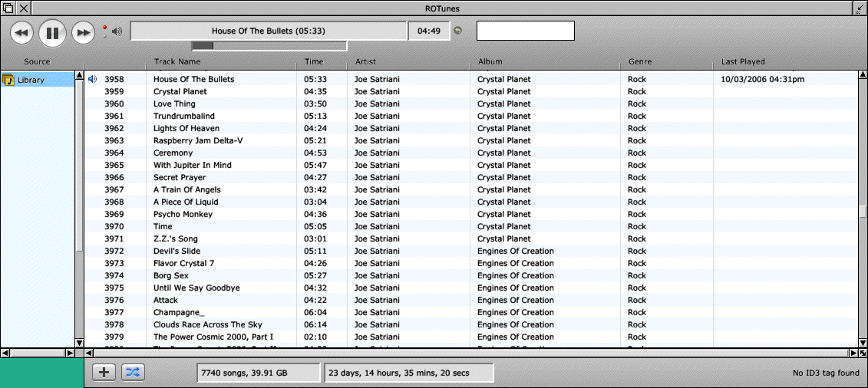Select the track Crystal Planet
The height and width of the screenshot is (388, 868).
[x=180, y=91]
